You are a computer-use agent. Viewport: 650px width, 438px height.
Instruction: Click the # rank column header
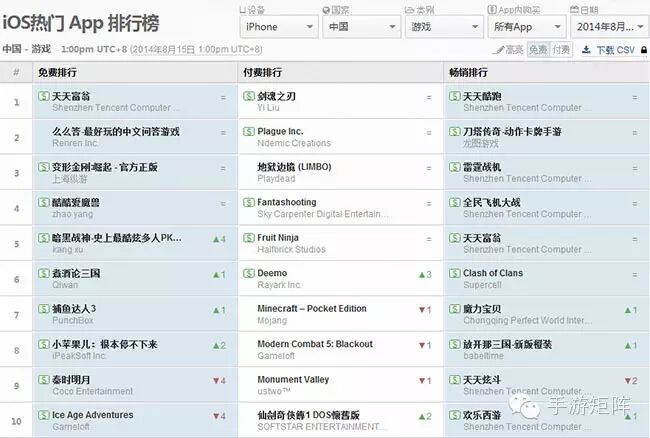tap(16, 73)
